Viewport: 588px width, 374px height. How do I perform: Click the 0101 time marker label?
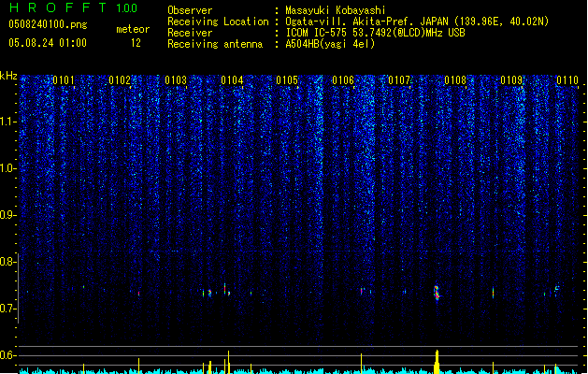pos(64,80)
